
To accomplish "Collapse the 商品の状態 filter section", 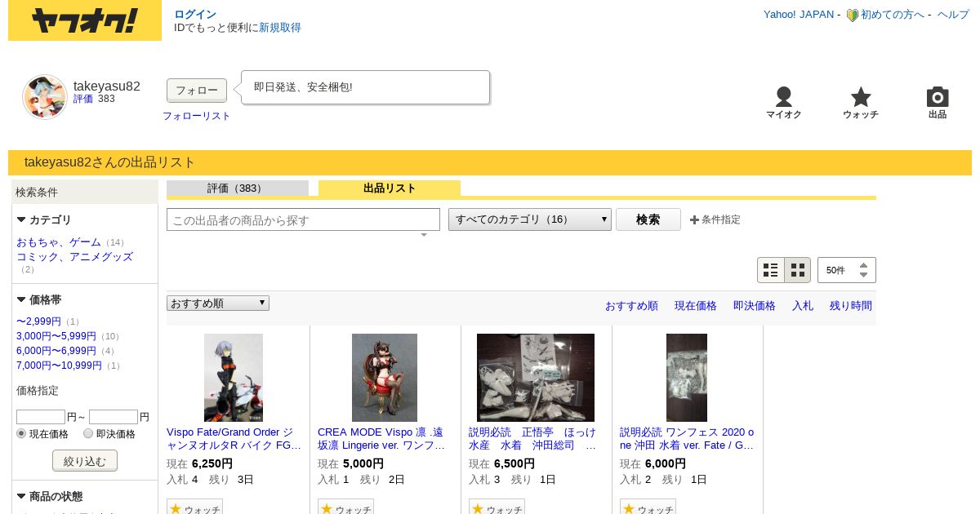I will click(21, 496).
